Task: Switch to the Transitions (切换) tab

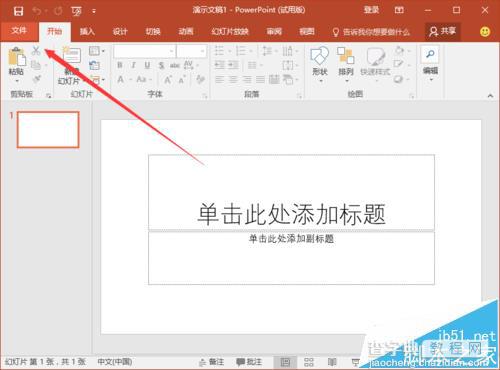Action: click(x=153, y=31)
